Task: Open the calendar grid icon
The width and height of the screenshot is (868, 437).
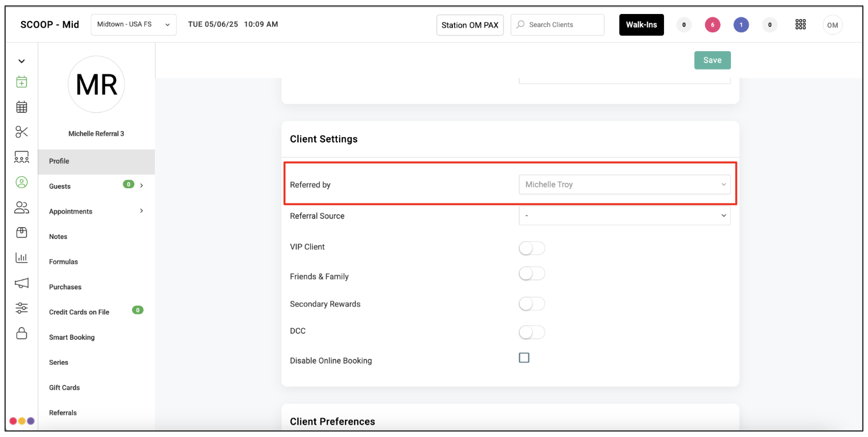Action: point(22,107)
